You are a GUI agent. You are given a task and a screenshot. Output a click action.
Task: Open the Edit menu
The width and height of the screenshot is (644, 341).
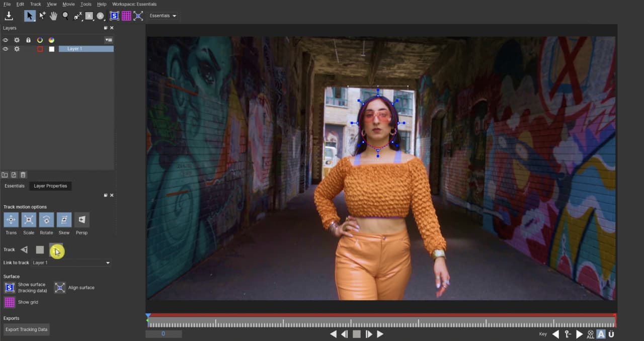point(20,4)
